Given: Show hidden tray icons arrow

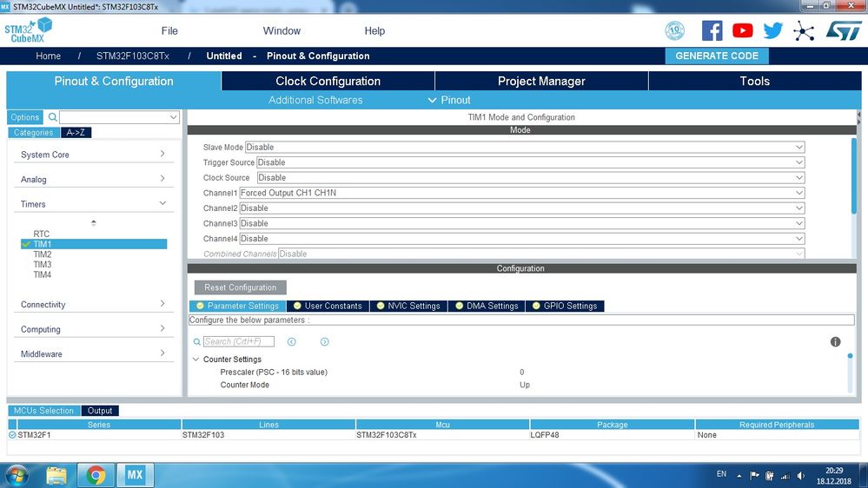Looking at the screenshot, I should tap(739, 476).
